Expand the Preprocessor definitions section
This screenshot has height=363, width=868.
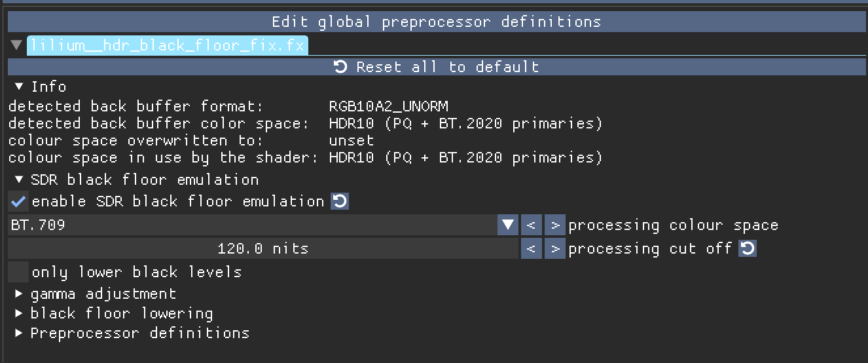[19, 333]
